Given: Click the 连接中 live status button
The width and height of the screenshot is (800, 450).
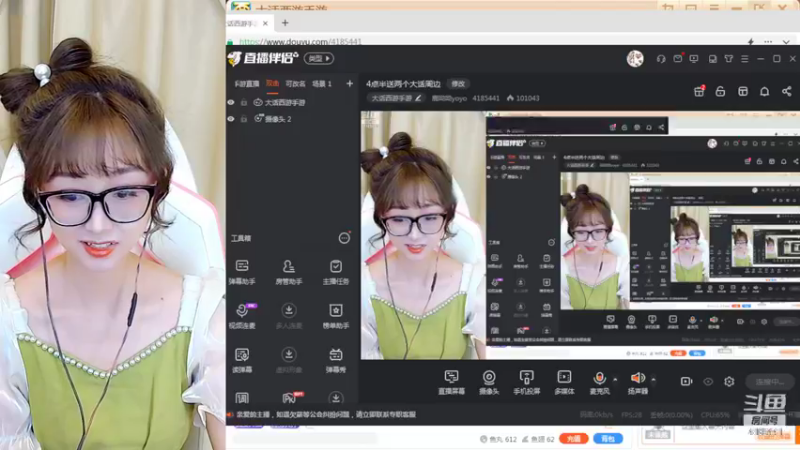Looking at the screenshot, I should 770,382.
